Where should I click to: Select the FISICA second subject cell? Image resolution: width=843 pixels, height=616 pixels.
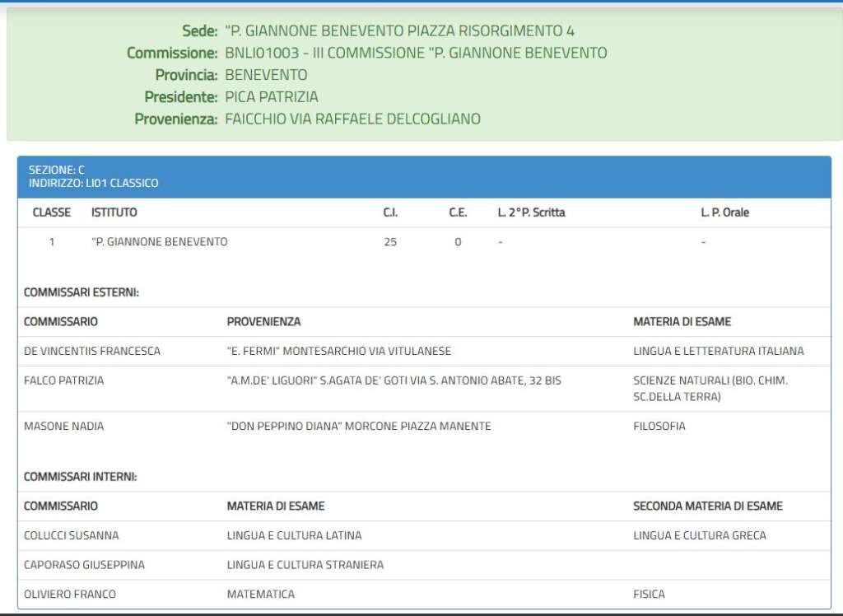click(x=649, y=595)
